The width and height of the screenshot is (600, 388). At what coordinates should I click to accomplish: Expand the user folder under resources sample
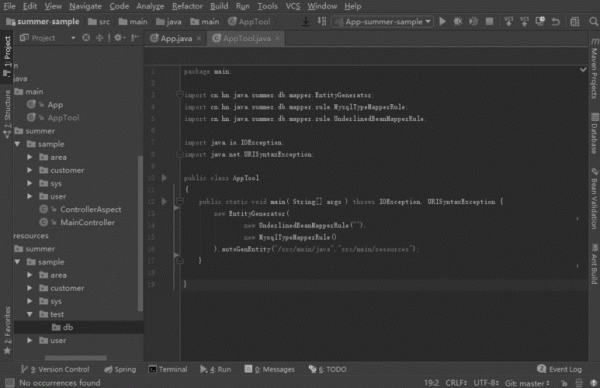click(29, 340)
